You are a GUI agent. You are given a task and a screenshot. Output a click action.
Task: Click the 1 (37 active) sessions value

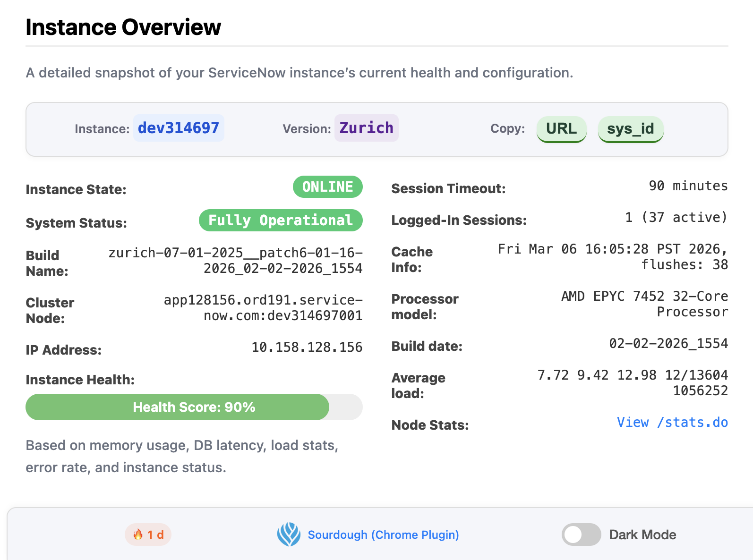[676, 217]
